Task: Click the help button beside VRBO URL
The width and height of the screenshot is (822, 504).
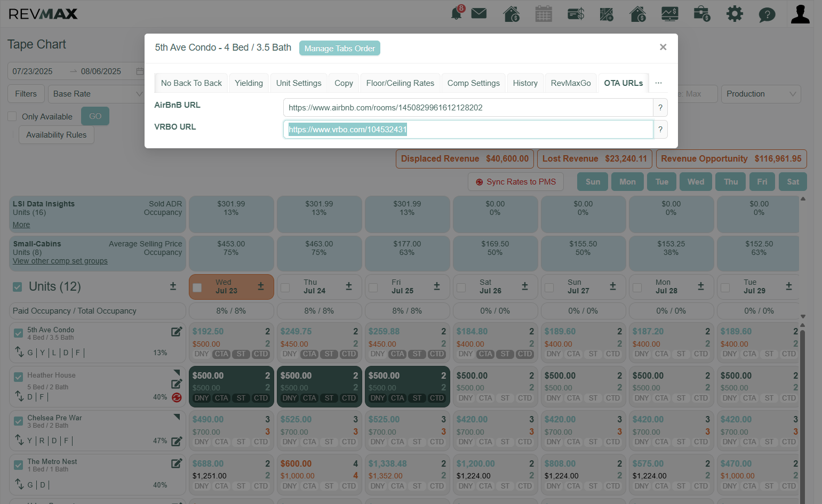Action: pos(660,129)
